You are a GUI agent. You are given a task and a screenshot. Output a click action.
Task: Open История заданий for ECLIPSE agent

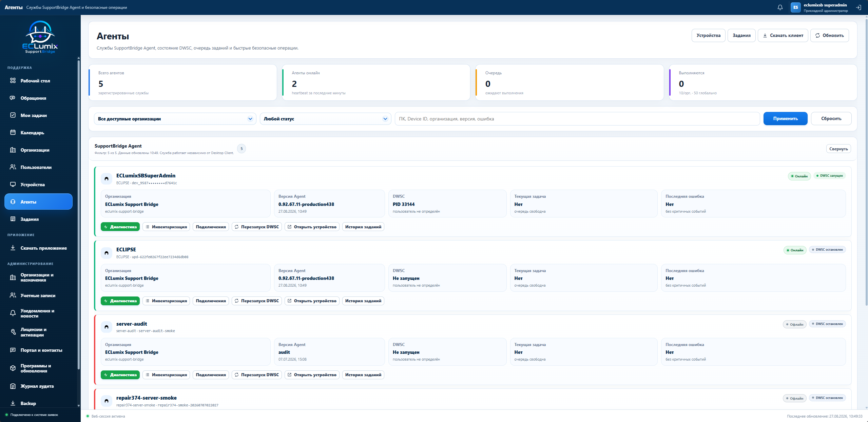(x=363, y=301)
